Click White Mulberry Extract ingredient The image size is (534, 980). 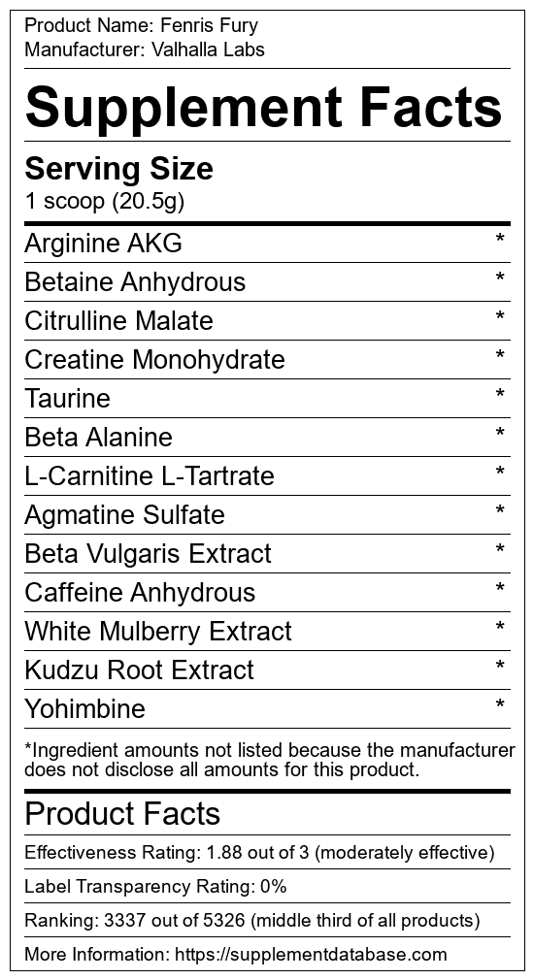pos(158,631)
